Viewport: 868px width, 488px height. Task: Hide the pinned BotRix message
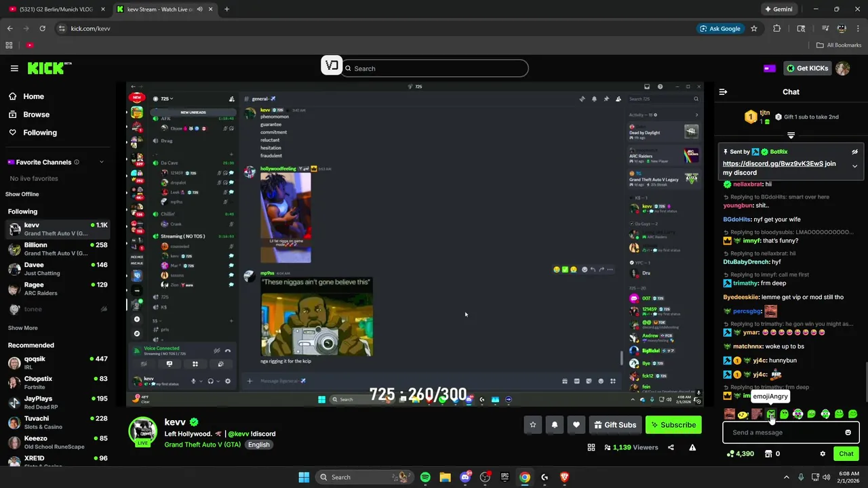854,152
